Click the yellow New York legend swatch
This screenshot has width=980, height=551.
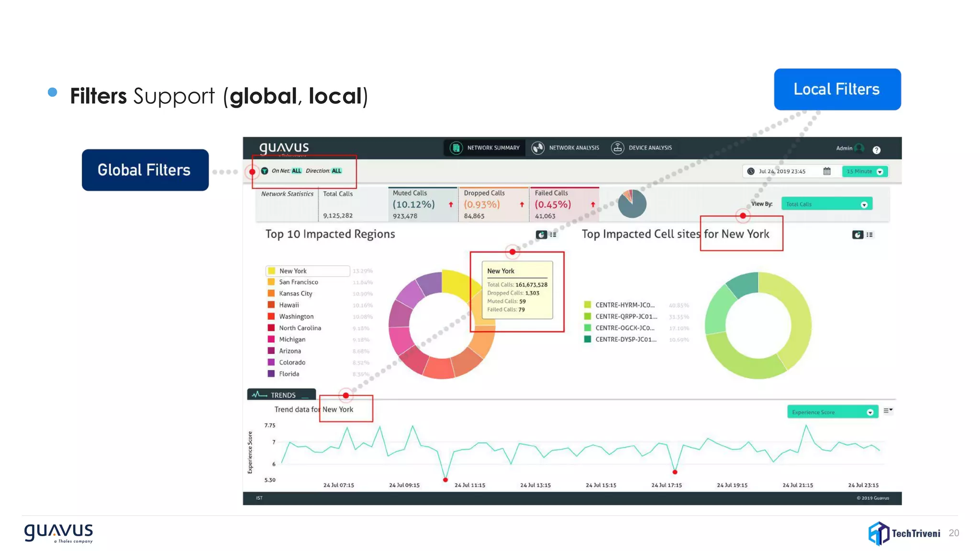(x=272, y=271)
